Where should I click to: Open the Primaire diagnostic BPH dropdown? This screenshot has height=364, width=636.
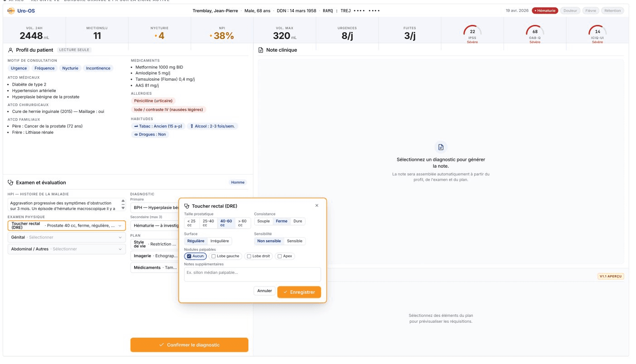point(155,208)
